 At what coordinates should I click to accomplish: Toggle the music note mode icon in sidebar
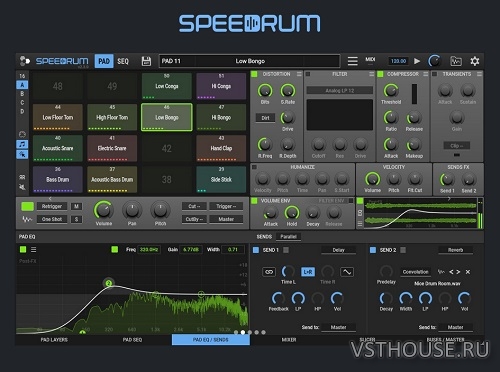22,144
